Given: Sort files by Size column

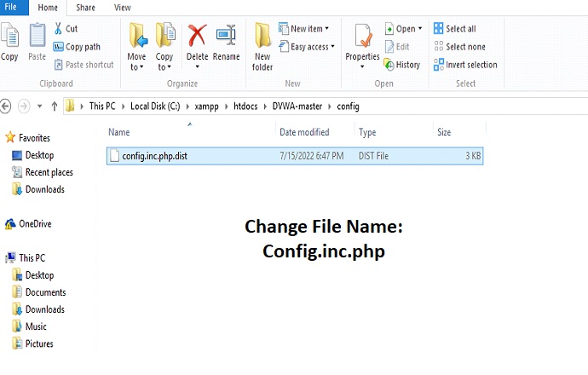Looking at the screenshot, I should click(x=444, y=132).
